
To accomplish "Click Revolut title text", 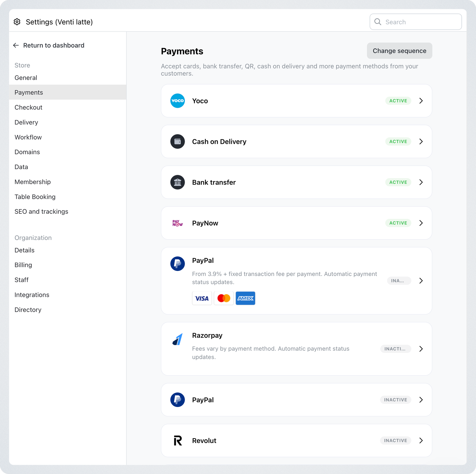I will pos(204,441).
